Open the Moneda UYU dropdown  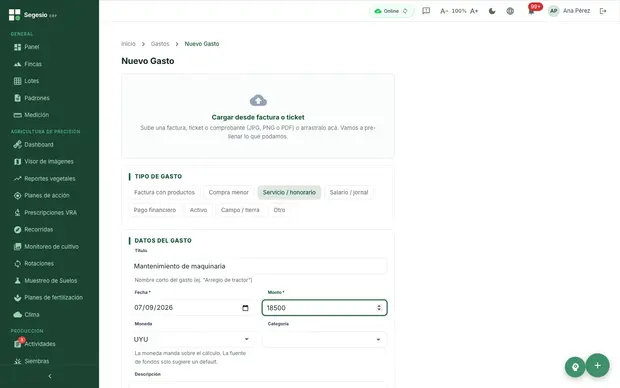click(x=191, y=339)
